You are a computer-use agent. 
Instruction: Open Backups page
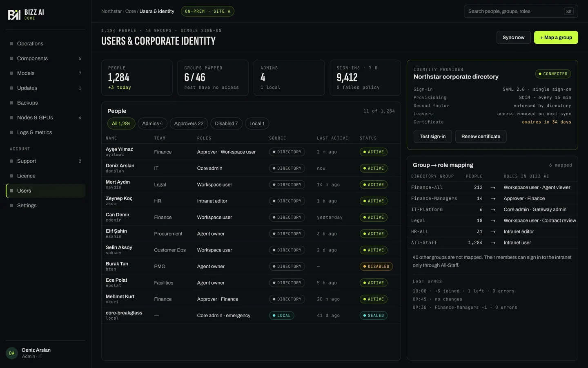click(46, 103)
